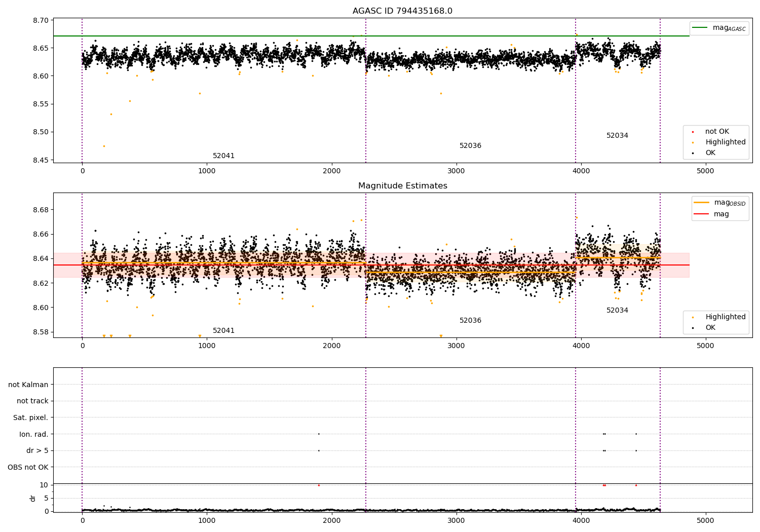Click the 8.58 y-axis tick of the middle plot
The image size is (760, 532).
41,332
